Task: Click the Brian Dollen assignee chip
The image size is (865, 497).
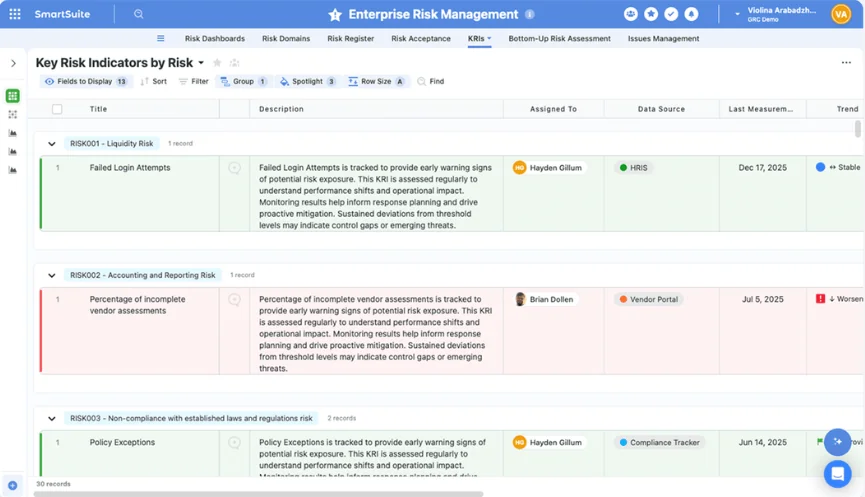Action: pyautogui.click(x=545, y=300)
